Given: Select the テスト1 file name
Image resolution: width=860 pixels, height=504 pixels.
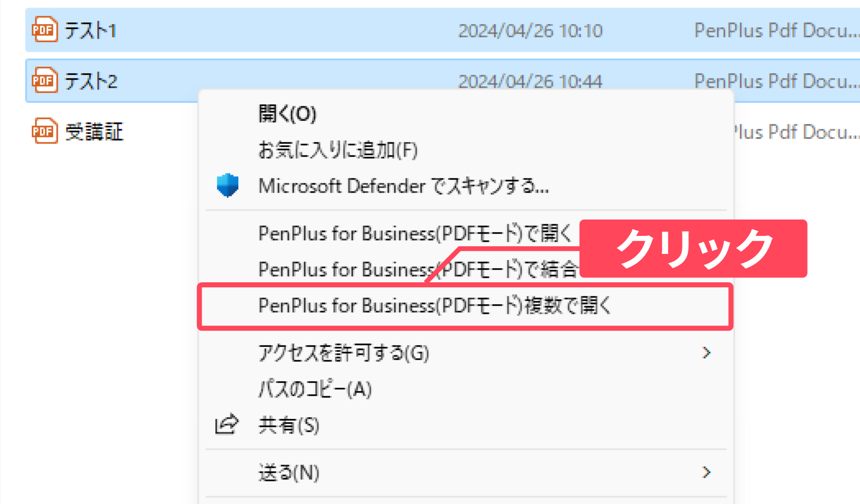Looking at the screenshot, I should point(91,31).
